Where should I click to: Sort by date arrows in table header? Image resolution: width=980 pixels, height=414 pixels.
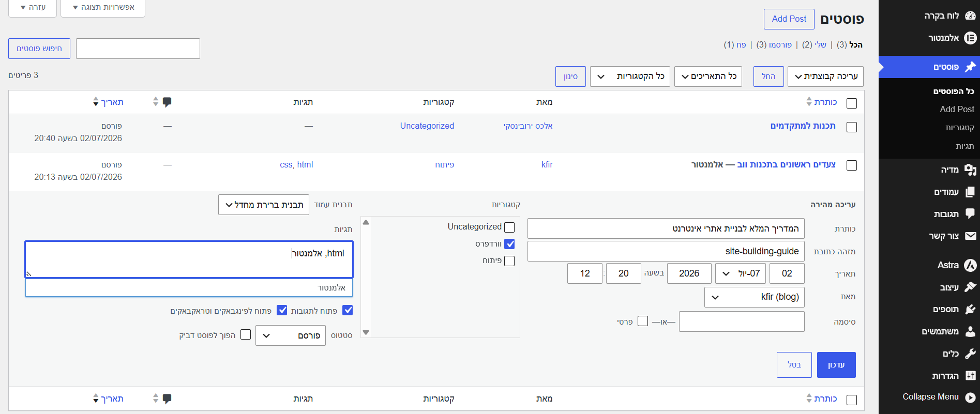[96, 102]
